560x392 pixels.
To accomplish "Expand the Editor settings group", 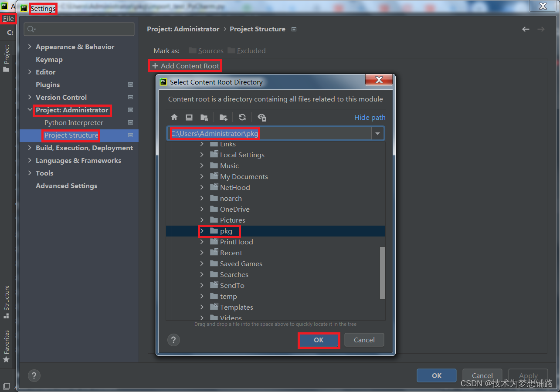I will pos(30,72).
